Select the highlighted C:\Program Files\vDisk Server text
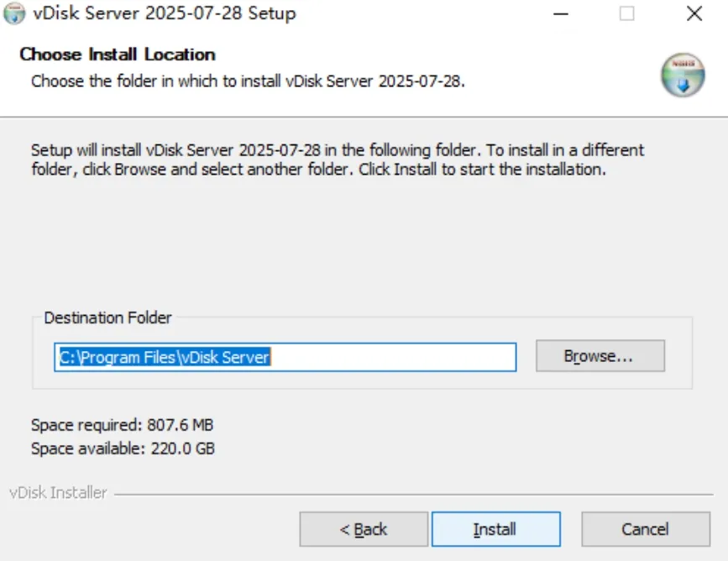 (165, 357)
